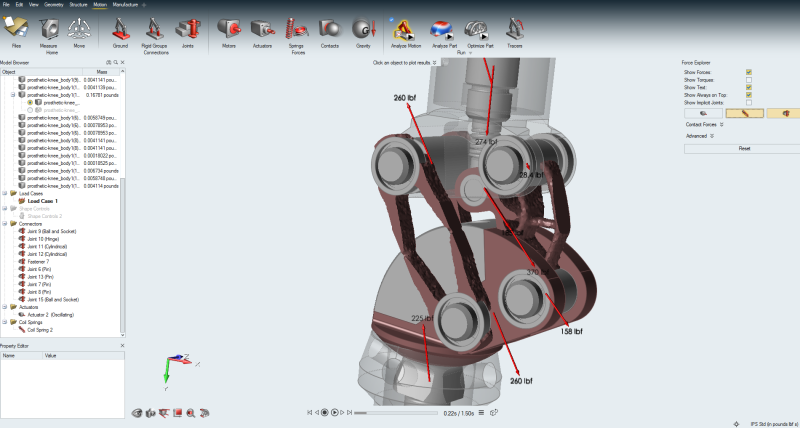Screen dimensions: 800x428
Task: Open the Tracers tool
Action: [x=514, y=30]
